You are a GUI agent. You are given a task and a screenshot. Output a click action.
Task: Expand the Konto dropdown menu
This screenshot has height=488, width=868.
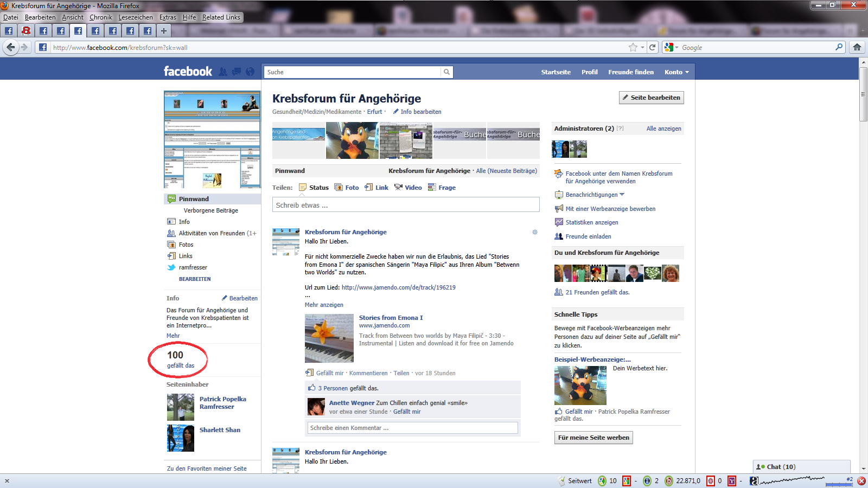(676, 72)
